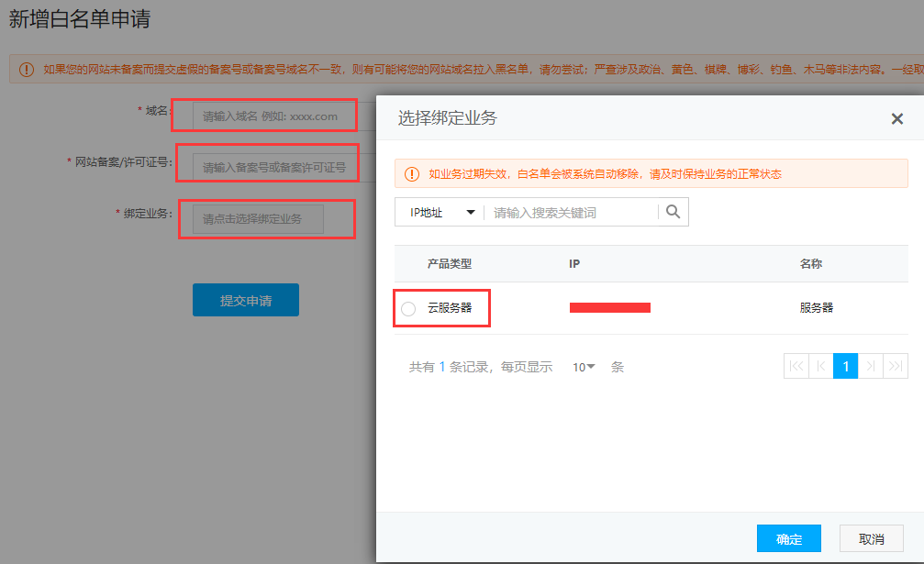Click the warning icon in dialog notice
The width and height of the screenshot is (924, 564).
411,173
